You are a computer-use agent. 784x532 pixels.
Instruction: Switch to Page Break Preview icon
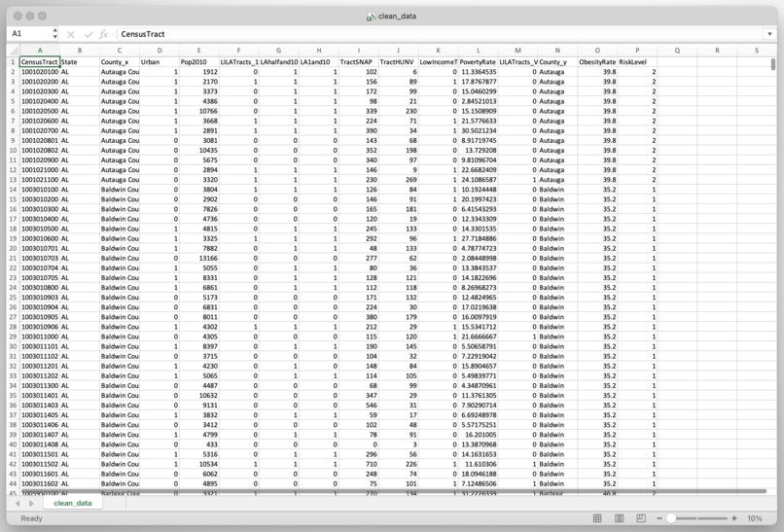tap(641, 518)
